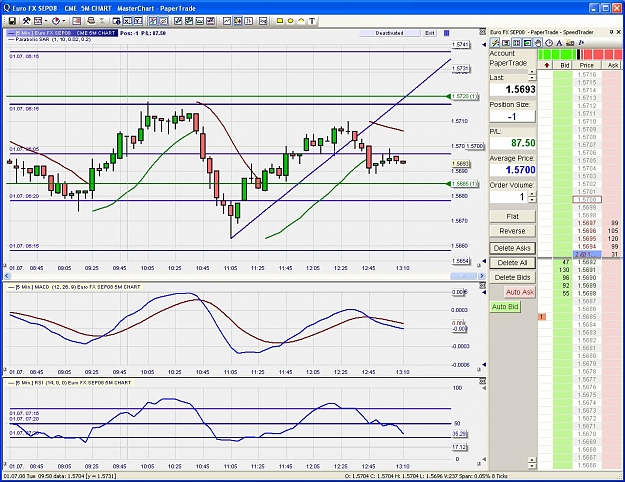Image resolution: width=625 pixels, height=482 pixels.
Task: Select the MACD panel legend label
Action: [x=75, y=287]
